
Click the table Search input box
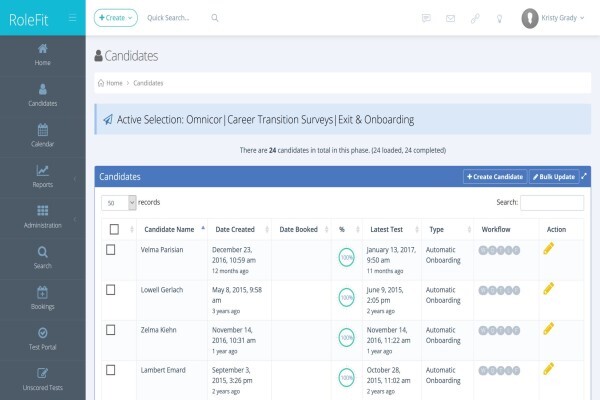pos(552,202)
